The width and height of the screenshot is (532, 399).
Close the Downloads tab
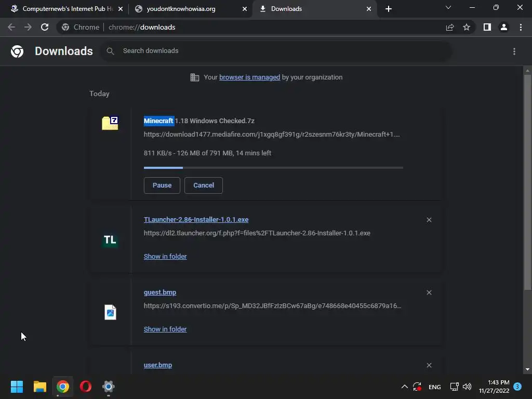[369, 9]
